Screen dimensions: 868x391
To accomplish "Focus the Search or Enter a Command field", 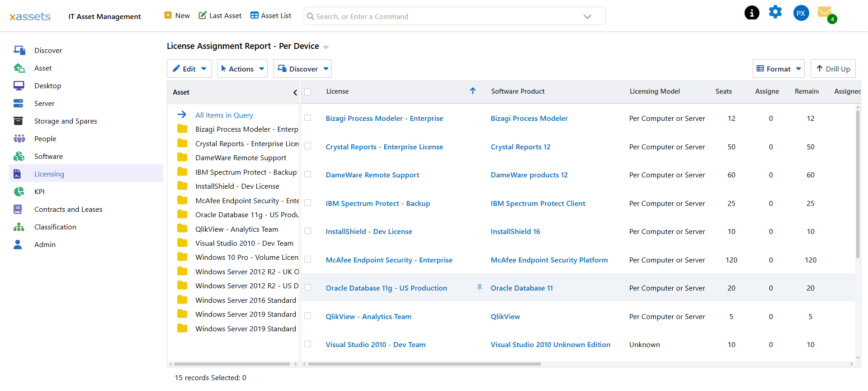I will pos(455,16).
